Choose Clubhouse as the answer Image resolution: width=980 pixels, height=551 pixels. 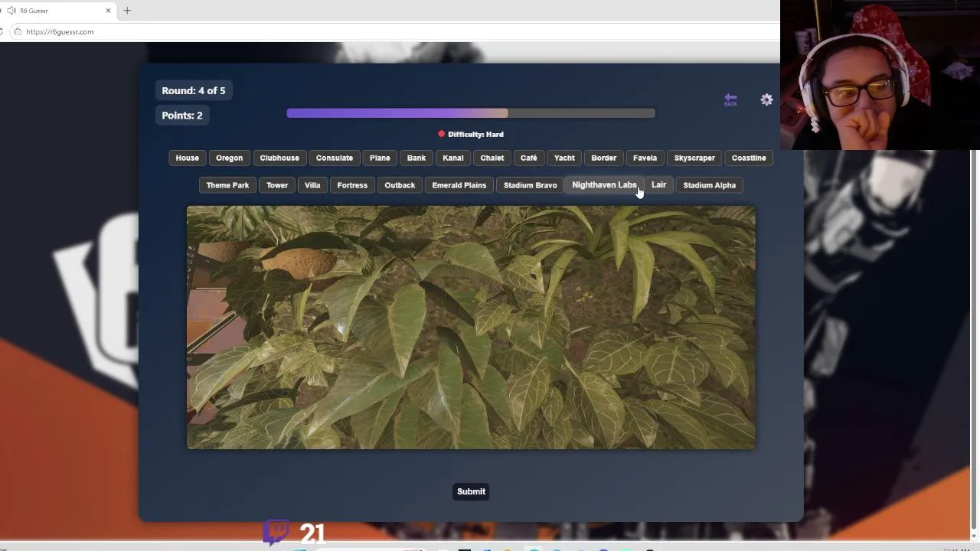[x=279, y=158]
